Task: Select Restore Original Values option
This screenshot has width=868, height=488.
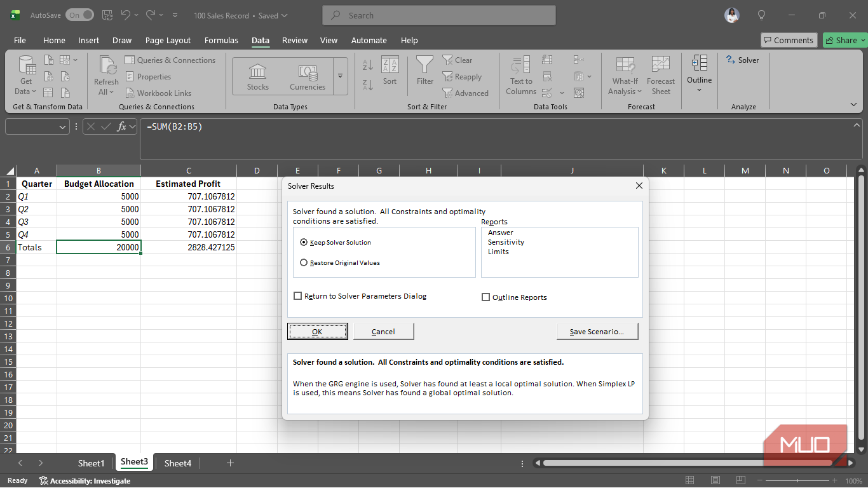Action: pyautogui.click(x=340, y=263)
